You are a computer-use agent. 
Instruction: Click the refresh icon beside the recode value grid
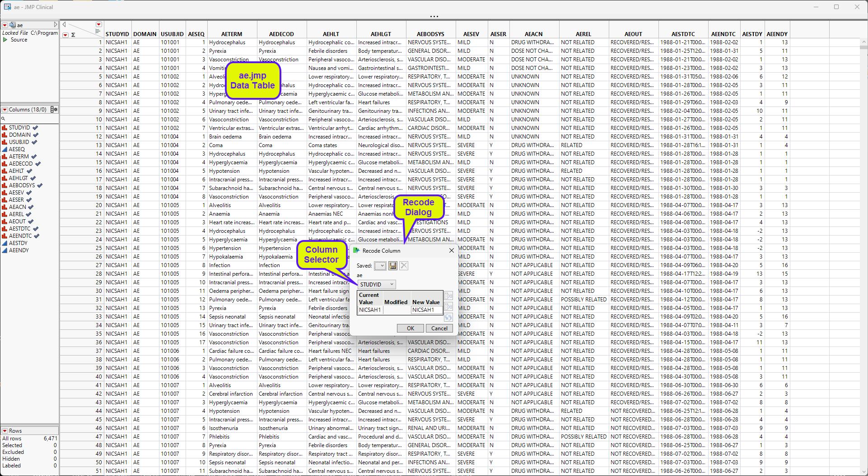[448, 318]
